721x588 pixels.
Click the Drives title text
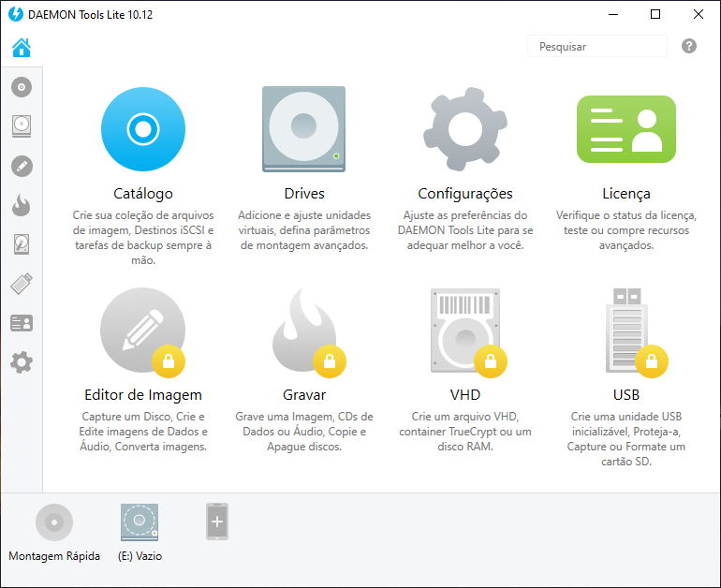tap(304, 194)
